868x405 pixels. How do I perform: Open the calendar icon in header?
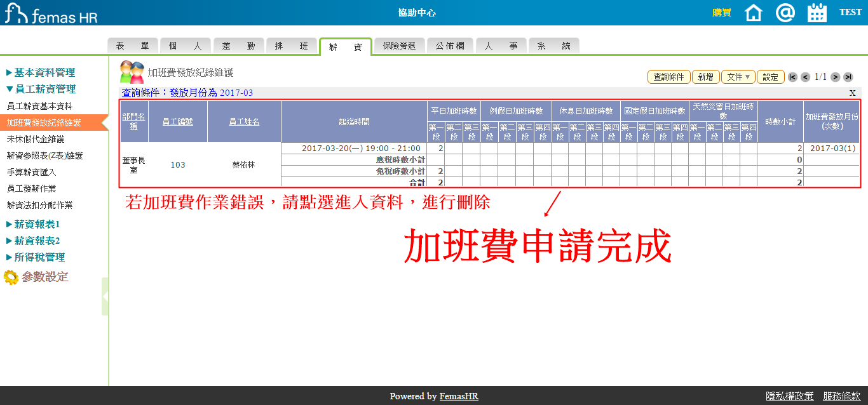click(x=817, y=13)
